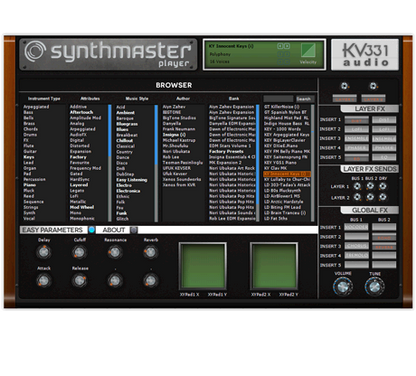Switch to the Easy Parameters tab
This screenshot has width=416, height=376.
[x=52, y=230]
